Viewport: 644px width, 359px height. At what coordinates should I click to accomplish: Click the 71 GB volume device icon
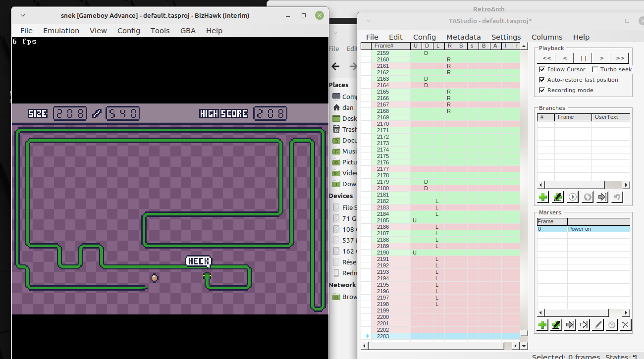(337, 218)
